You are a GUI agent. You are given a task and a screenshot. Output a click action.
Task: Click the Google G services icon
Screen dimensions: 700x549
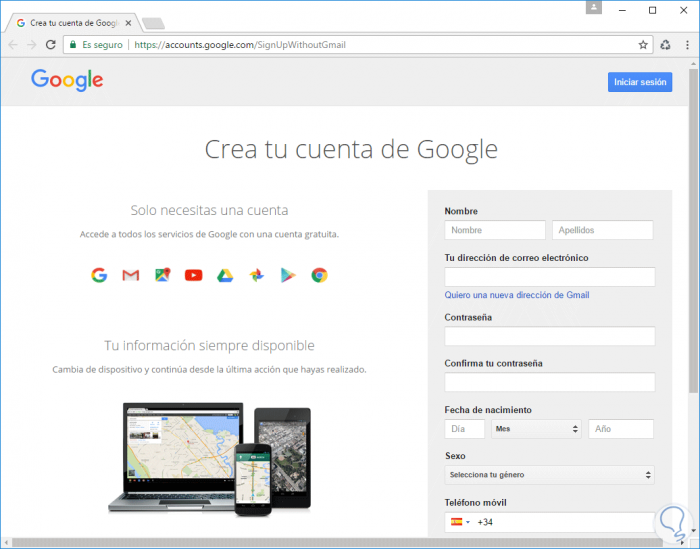[99, 275]
